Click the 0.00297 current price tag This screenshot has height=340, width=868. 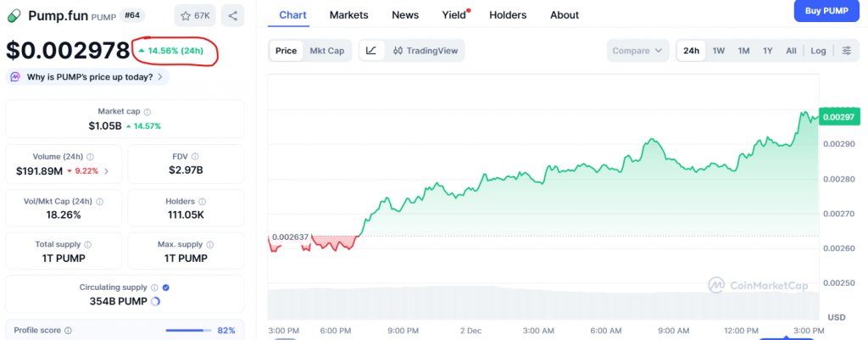(x=839, y=117)
